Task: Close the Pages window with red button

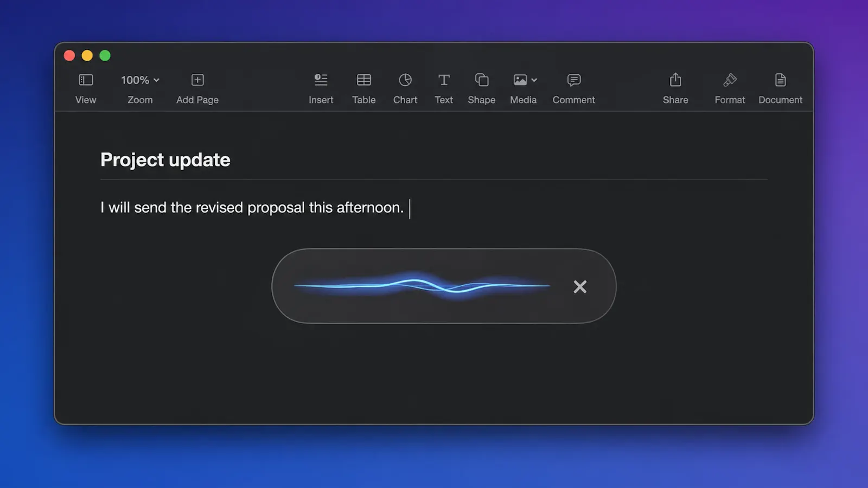Action: (x=69, y=56)
